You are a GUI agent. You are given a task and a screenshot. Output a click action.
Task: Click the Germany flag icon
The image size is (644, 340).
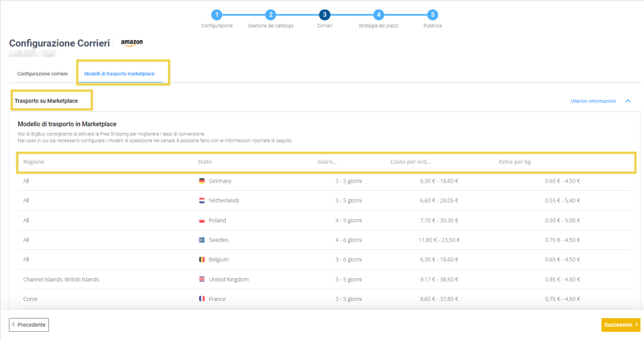pyautogui.click(x=202, y=181)
